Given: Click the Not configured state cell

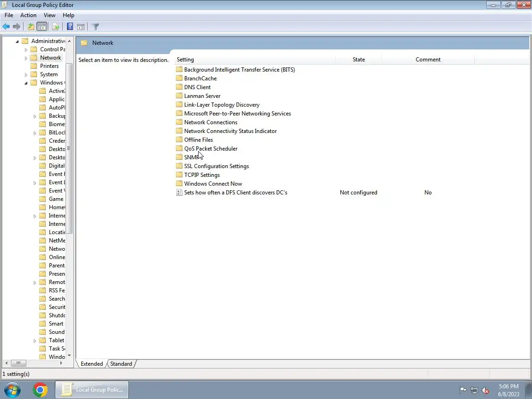Looking at the screenshot, I should pos(358,193).
